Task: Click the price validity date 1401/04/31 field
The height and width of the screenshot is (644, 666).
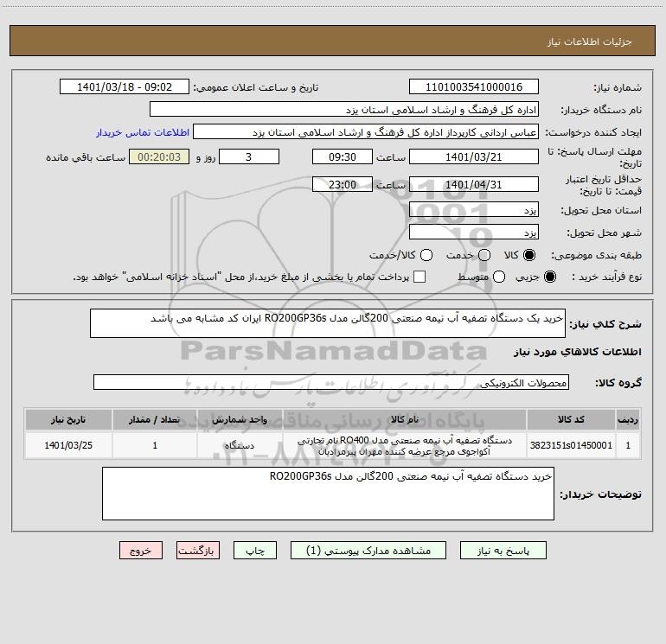Action: [x=474, y=185]
